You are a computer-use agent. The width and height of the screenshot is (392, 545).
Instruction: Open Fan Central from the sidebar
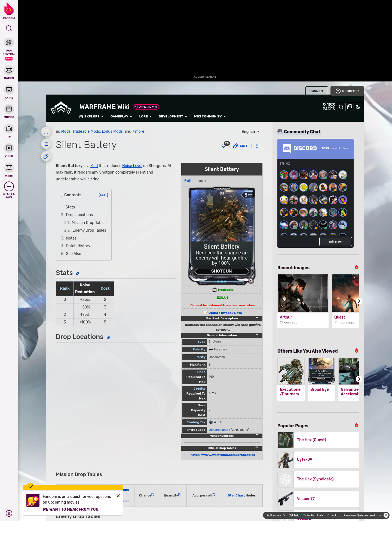[x=9, y=46]
